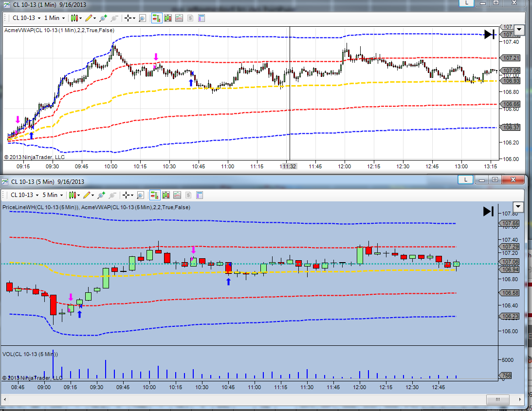Zoom in on the 5 Min chart
532x411 pixels.
click(101, 195)
